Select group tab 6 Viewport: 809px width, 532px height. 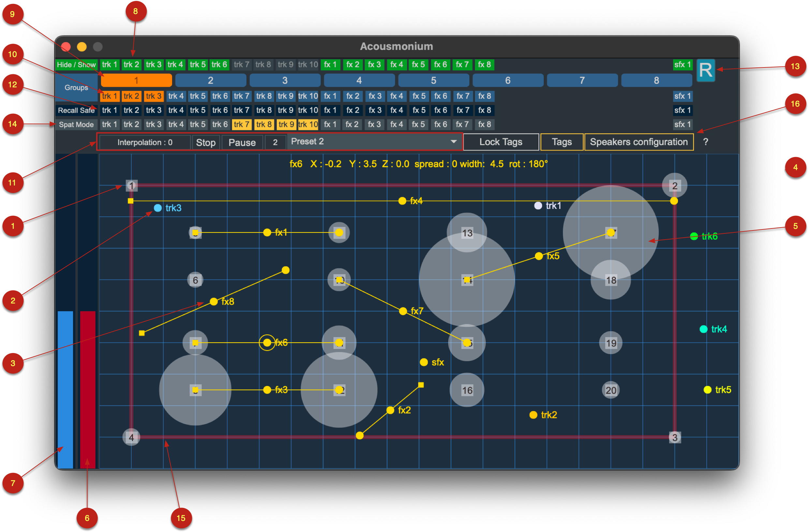pyautogui.click(x=508, y=81)
